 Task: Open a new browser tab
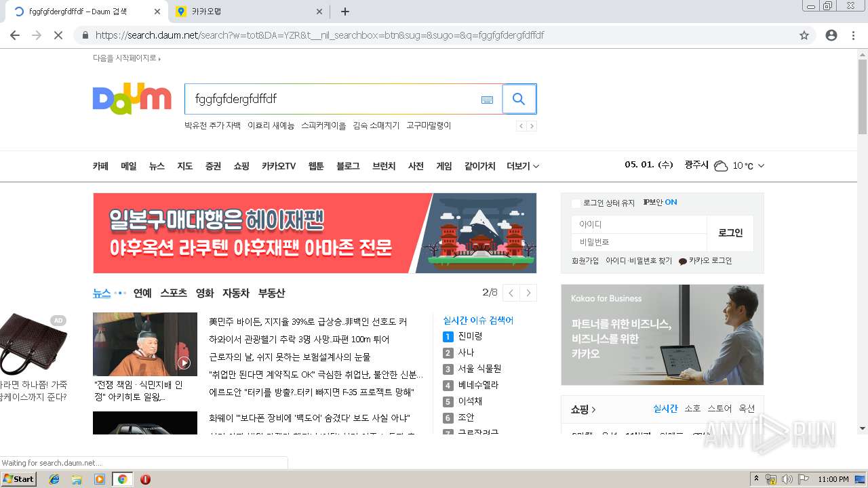(x=344, y=12)
